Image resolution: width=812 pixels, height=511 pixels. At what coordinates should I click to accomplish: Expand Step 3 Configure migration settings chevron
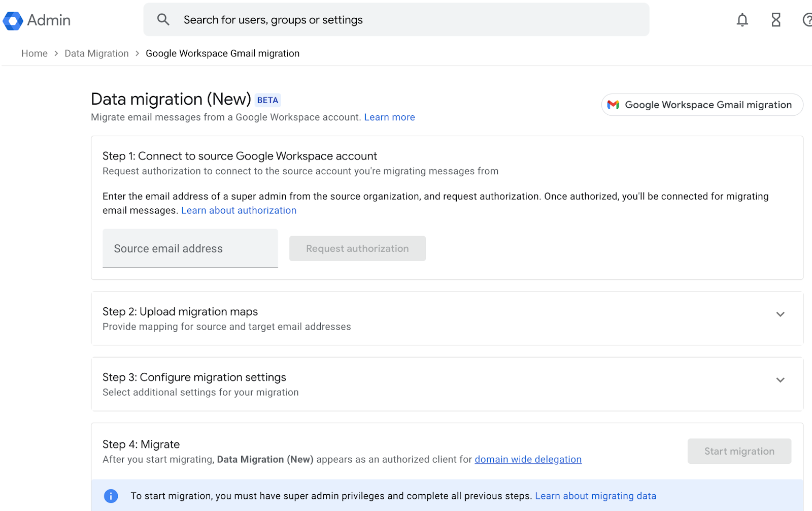[781, 380]
